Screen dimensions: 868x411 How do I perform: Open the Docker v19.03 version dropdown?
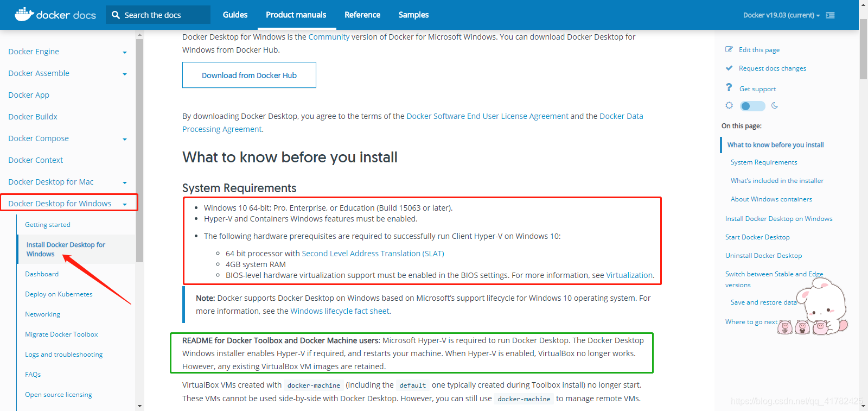click(781, 15)
